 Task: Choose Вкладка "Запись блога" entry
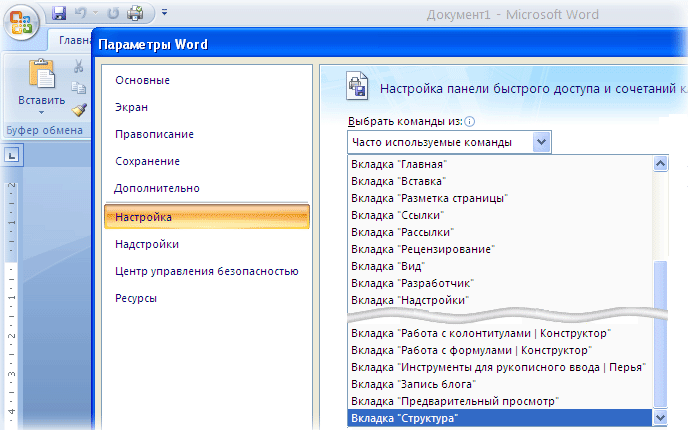[x=499, y=384]
